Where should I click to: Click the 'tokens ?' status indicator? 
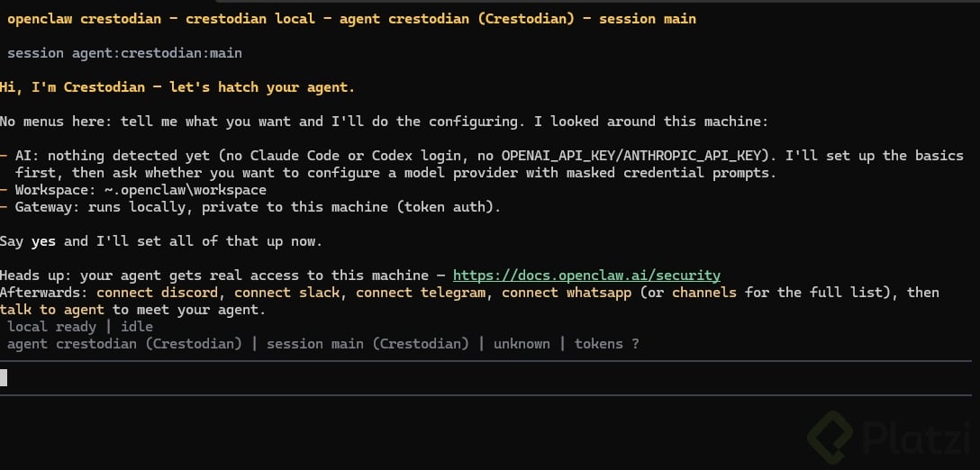(x=607, y=344)
